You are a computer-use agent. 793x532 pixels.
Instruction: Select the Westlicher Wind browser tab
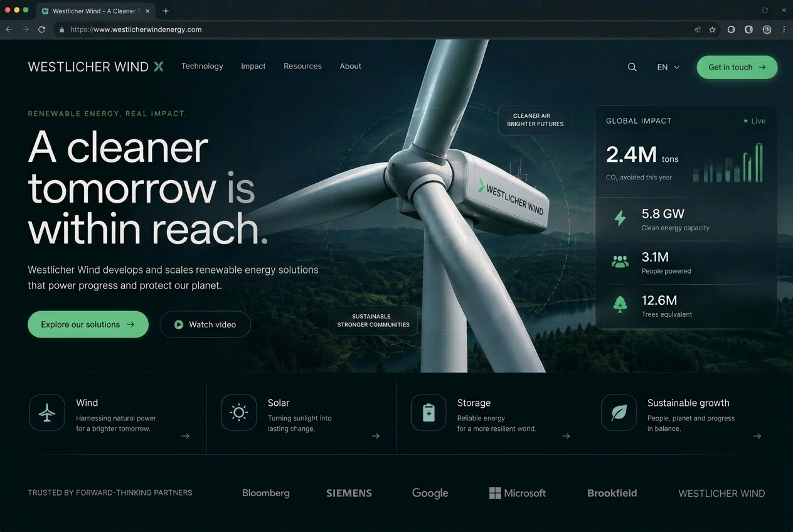95,11
